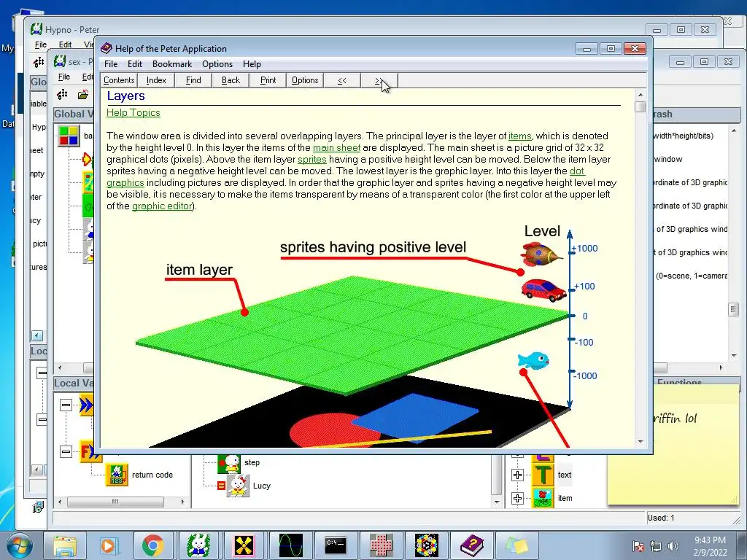
Task: Click the blue double-arrow icon in Local Variables
Action: [x=87, y=405]
